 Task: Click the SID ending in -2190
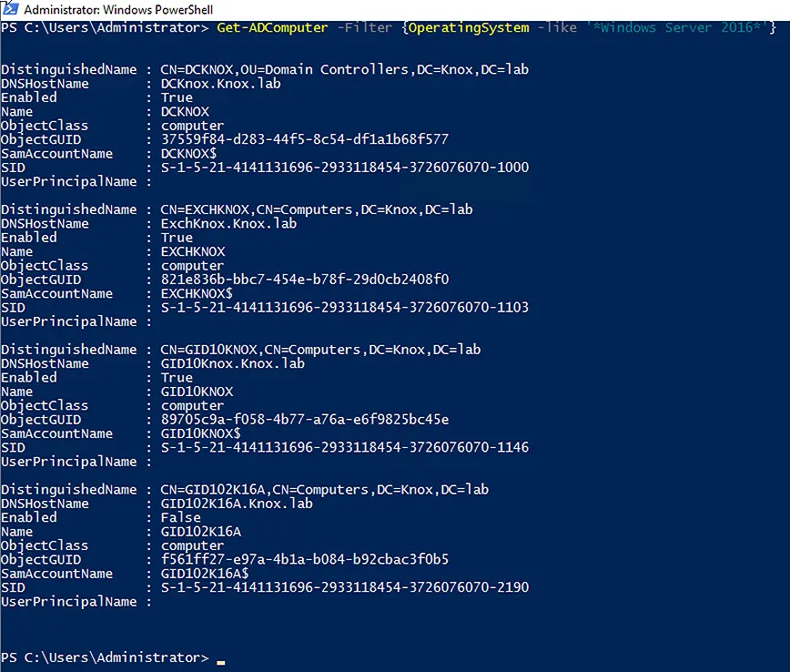pyautogui.click(x=345, y=588)
